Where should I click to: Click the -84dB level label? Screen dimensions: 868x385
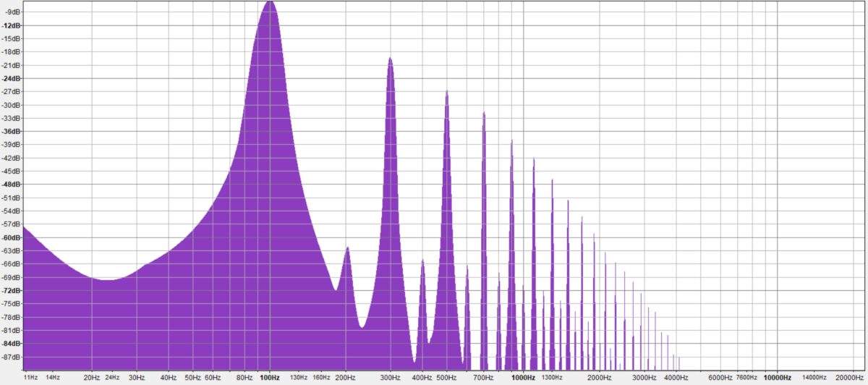tap(12, 343)
